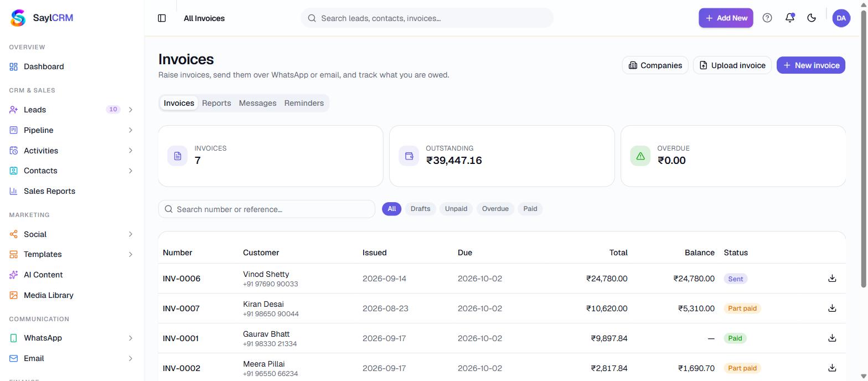
Task: Click customer name Gaurav Bhatt
Action: pyautogui.click(x=266, y=334)
